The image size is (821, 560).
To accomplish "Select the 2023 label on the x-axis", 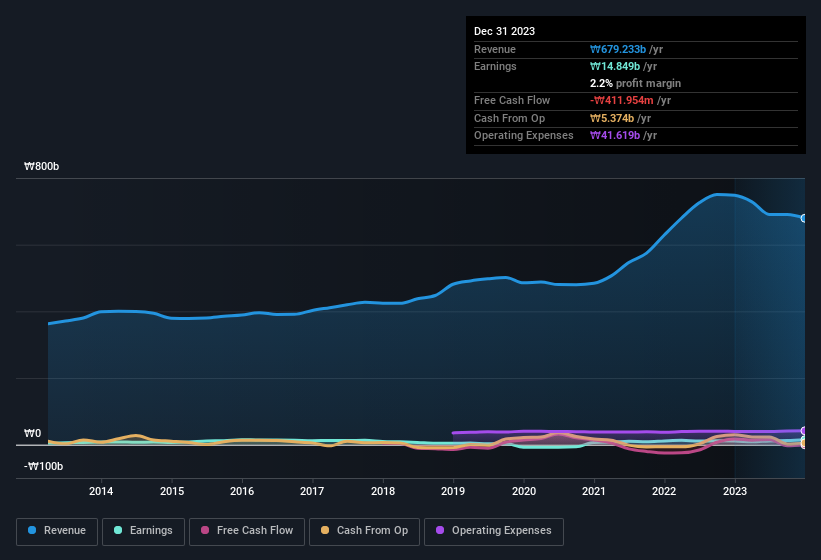I will click(x=735, y=491).
